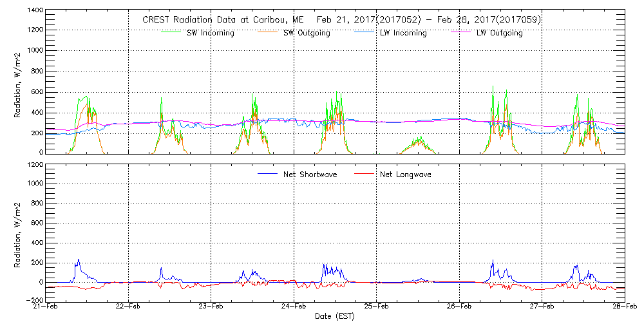Click the 21-Feb date tick label
This screenshot has height=322, width=644.
(46, 308)
